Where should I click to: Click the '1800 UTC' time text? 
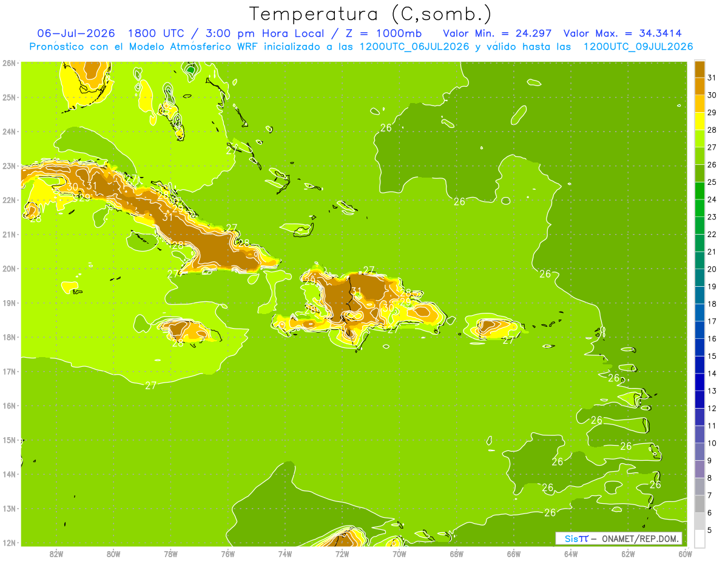(155, 33)
